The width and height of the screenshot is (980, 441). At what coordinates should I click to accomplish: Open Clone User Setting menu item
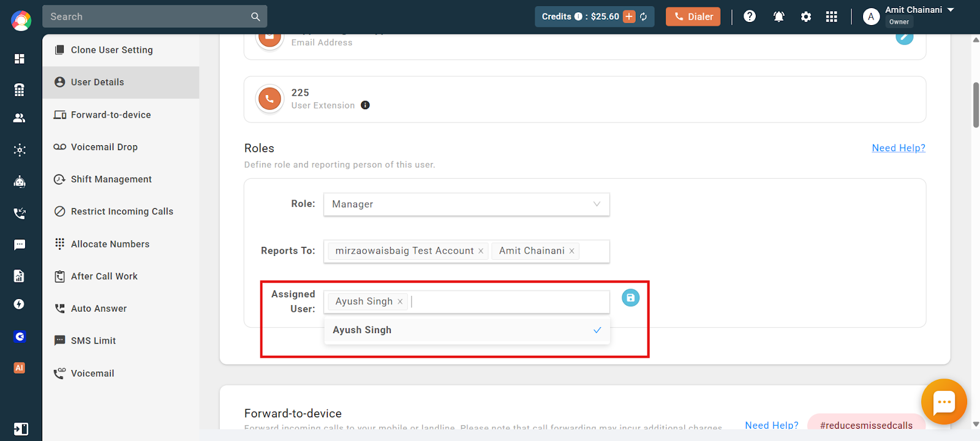[121, 50]
